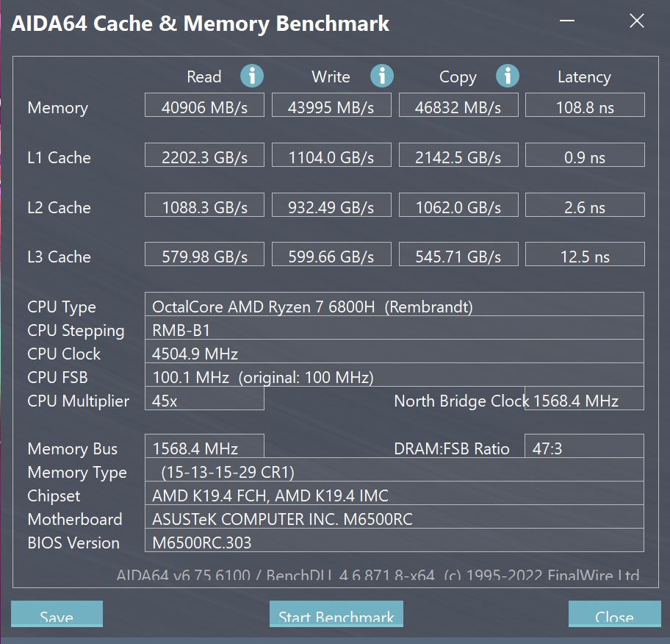Screen dimensions: 670x644
Task: Click the L3 Cache latency 12.5 ns field
Action: tap(585, 254)
